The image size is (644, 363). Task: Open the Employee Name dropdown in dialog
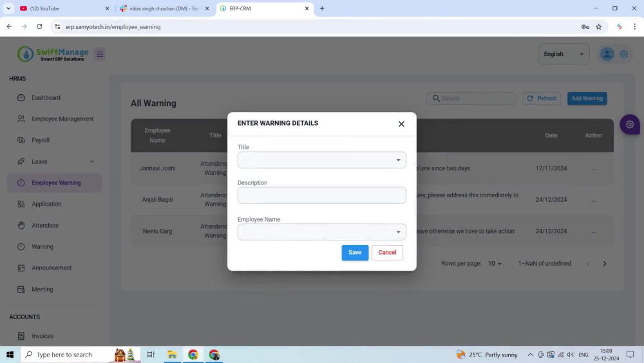pyautogui.click(x=321, y=232)
